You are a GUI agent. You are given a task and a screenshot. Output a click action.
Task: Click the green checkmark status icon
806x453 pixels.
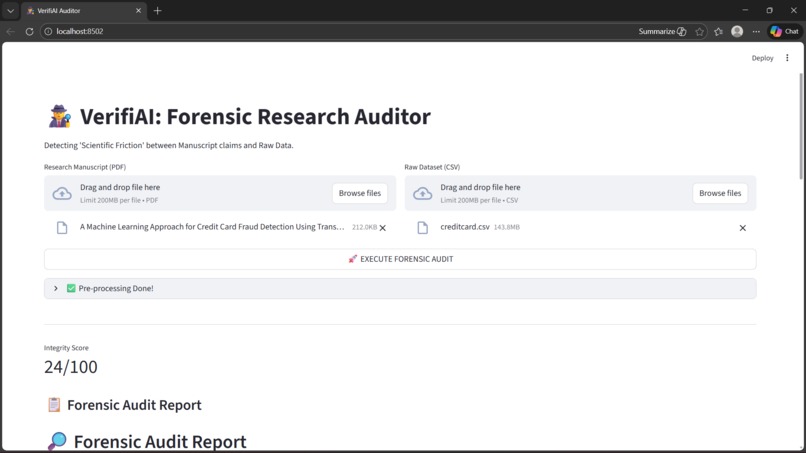[71, 288]
